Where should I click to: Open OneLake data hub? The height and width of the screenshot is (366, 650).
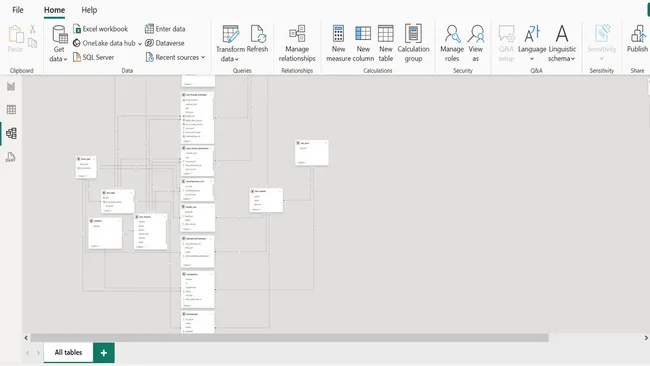(104, 43)
